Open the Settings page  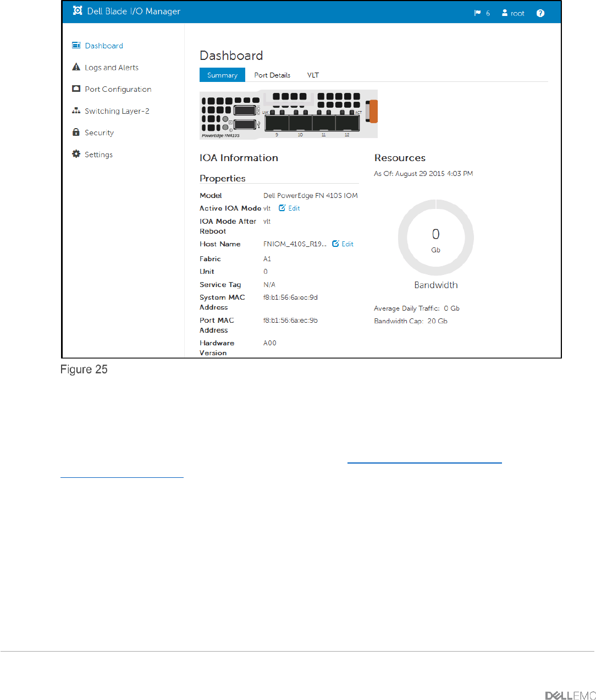[98, 155]
